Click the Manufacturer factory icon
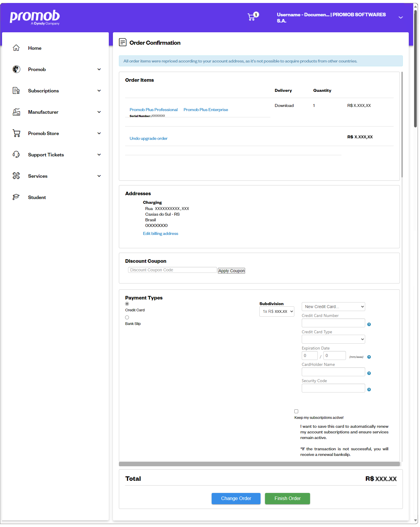 [x=16, y=112]
